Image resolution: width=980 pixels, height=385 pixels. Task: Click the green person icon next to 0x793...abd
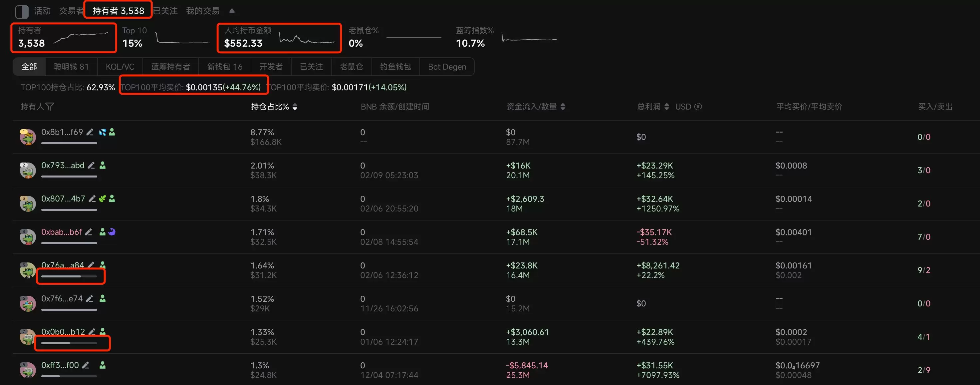click(103, 165)
